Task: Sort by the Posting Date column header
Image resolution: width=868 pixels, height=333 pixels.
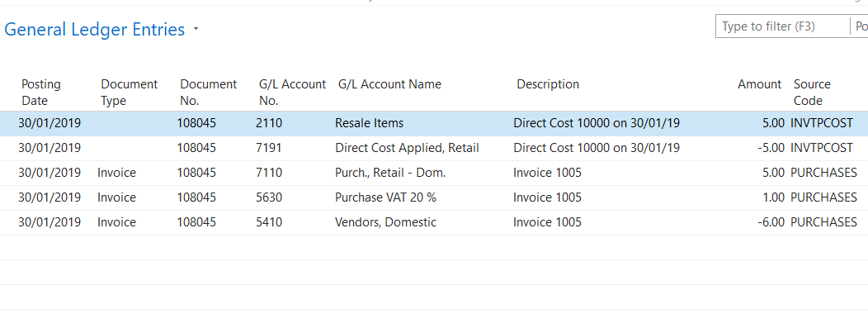Action: 41,92
